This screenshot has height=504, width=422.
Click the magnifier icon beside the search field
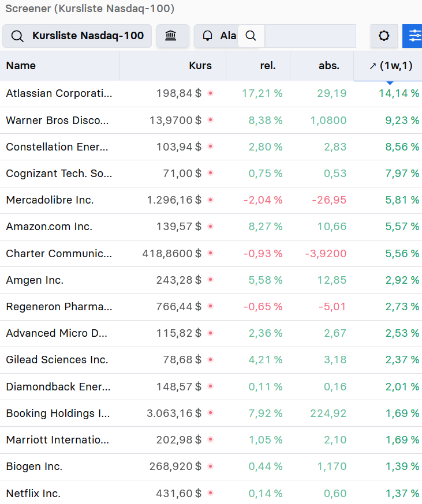251,36
